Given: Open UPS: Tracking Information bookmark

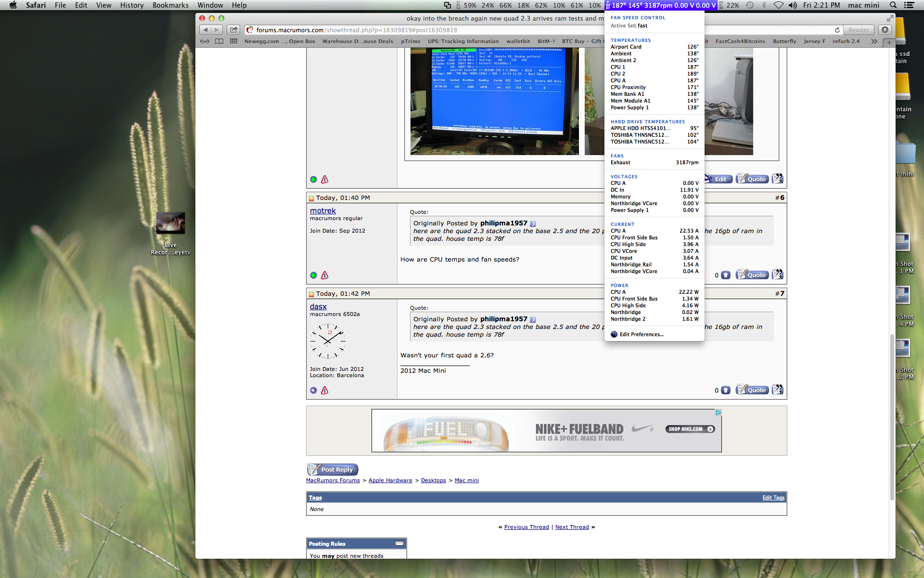Looking at the screenshot, I should (463, 41).
